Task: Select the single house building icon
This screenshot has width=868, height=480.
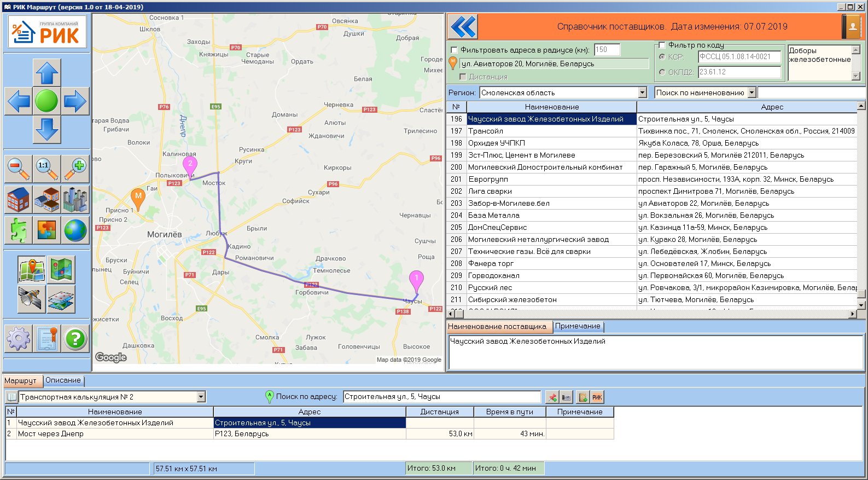Action: [x=18, y=199]
